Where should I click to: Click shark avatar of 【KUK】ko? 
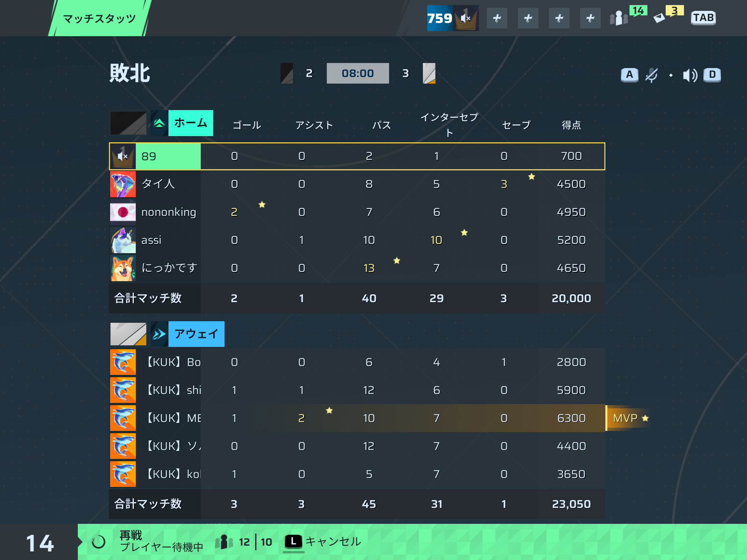(123, 474)
